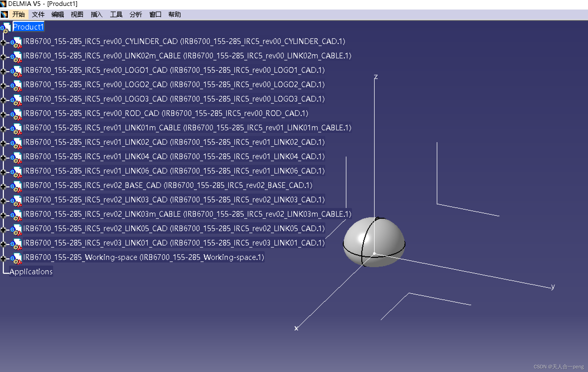The width and height of the screenshot is (588, 372).
Task: Click the Working-space product node icon
Action: click(x=16, y=258)
